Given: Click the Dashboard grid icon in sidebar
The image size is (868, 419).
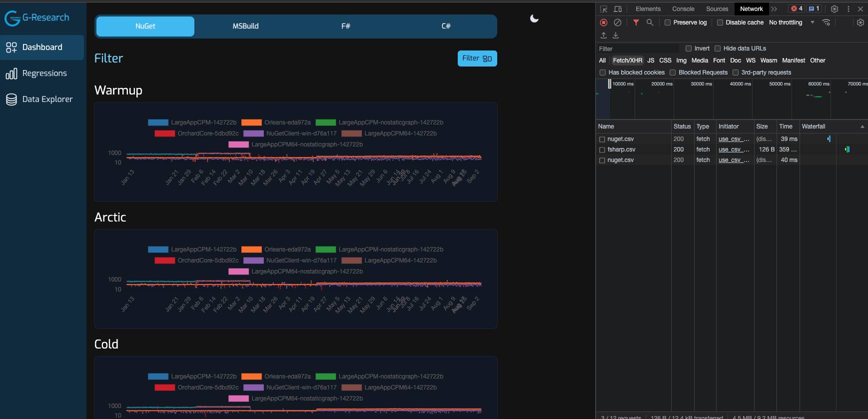Looking at the screenshot, I should (11, 47).
